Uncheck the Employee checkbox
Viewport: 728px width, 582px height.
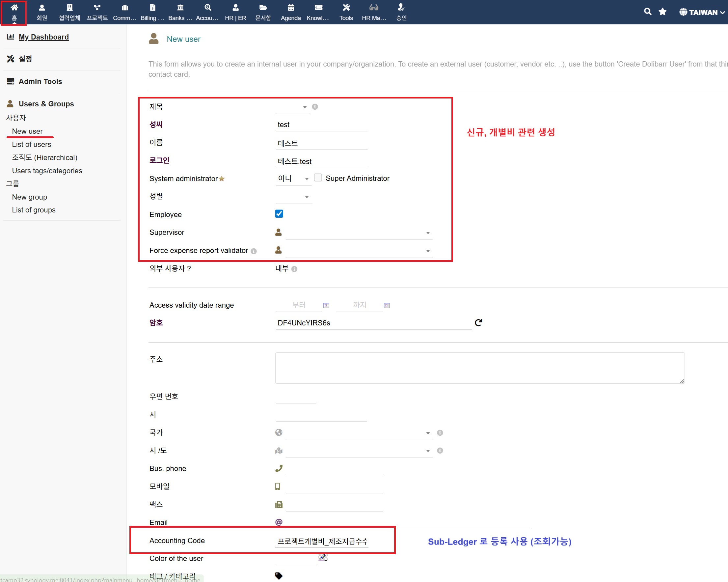279,214
